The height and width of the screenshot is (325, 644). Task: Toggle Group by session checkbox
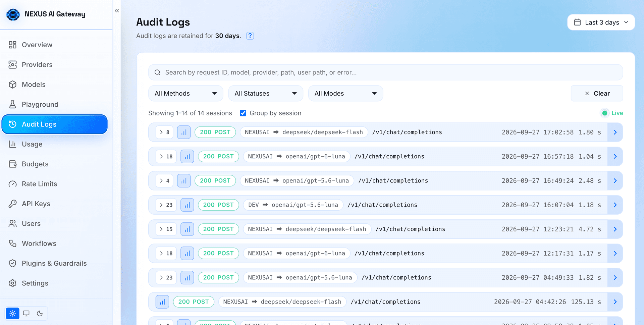click(x=243, y=113)
